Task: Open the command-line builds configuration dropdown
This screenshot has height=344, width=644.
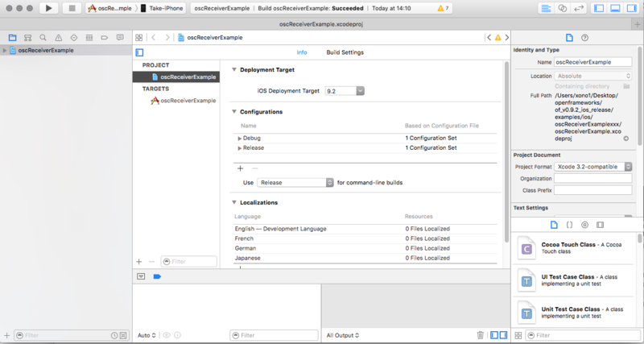Action: [x=295, y=183]
